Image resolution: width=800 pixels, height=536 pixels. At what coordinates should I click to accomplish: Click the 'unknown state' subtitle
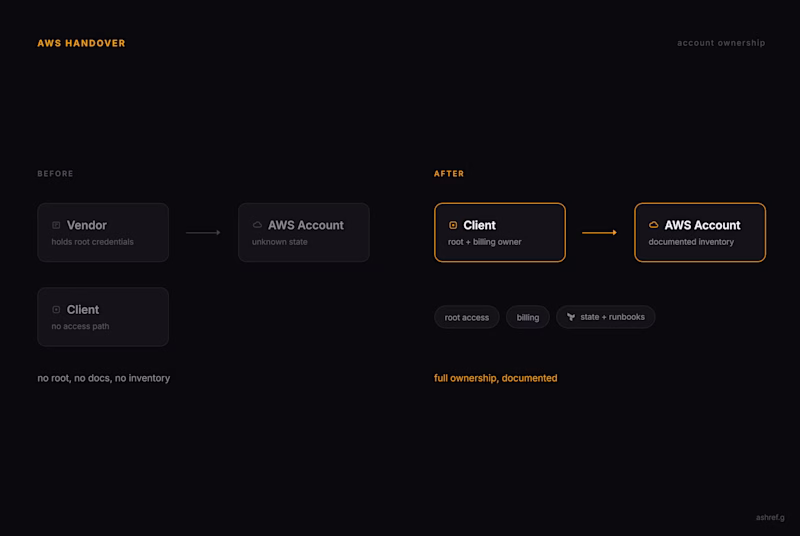280,242
